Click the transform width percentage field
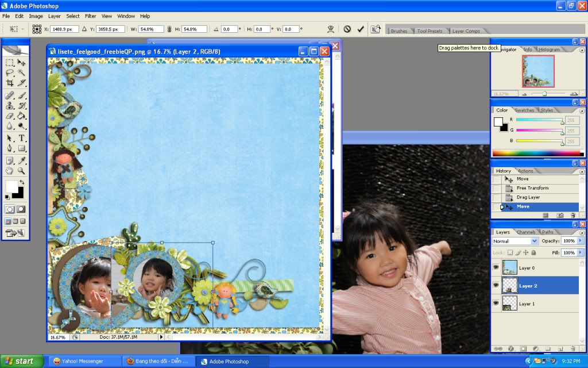Image resolution: width=588 pixels, height=368 pixels. (150, 29)
